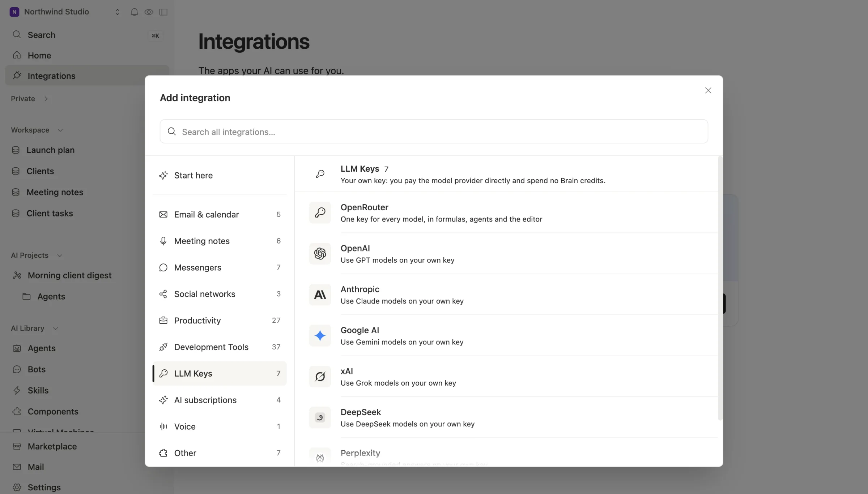The height and width of the screenshot is (494, 868).
Task: Select the Email & calendar category
Action: (220, 214)
